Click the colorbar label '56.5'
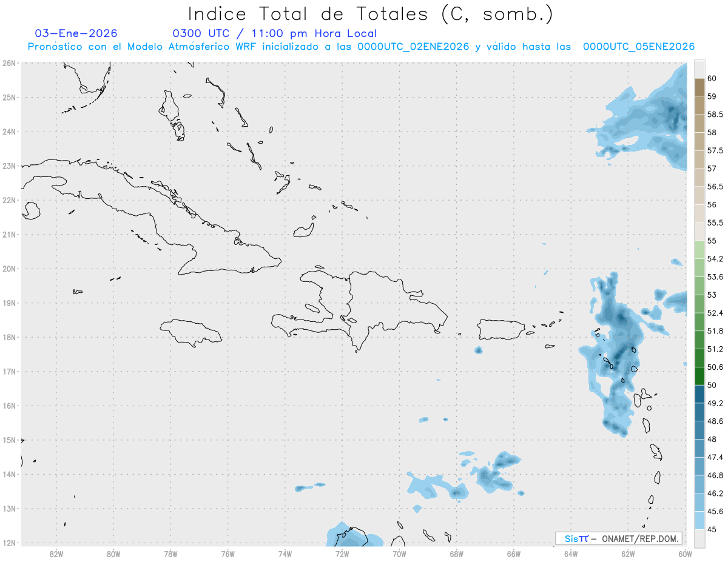The image size is (728, 562). (x=715, y=187)
